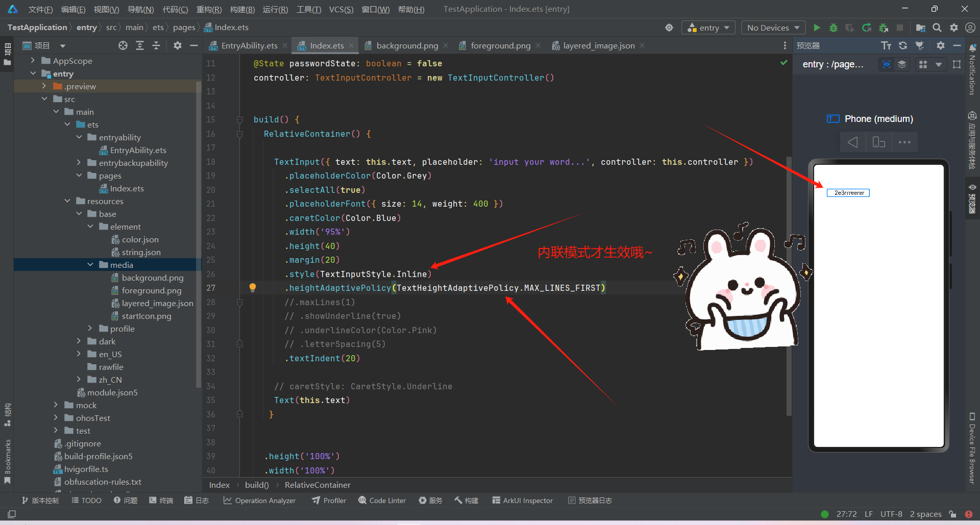
Task: Toggle the Notifications side panel
Action: pyautogui.click(x=972, y=69)
